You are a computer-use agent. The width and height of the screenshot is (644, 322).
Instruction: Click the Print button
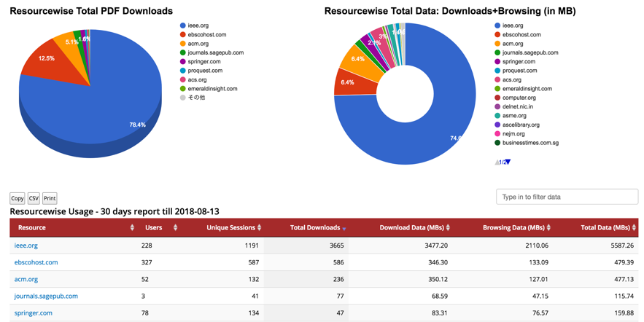click(50, 199)
